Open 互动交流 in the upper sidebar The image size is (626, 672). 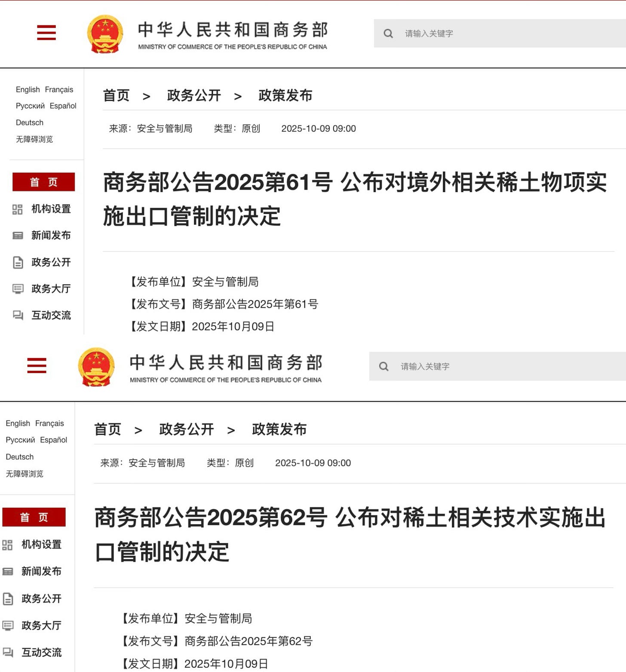pos(51,316)
